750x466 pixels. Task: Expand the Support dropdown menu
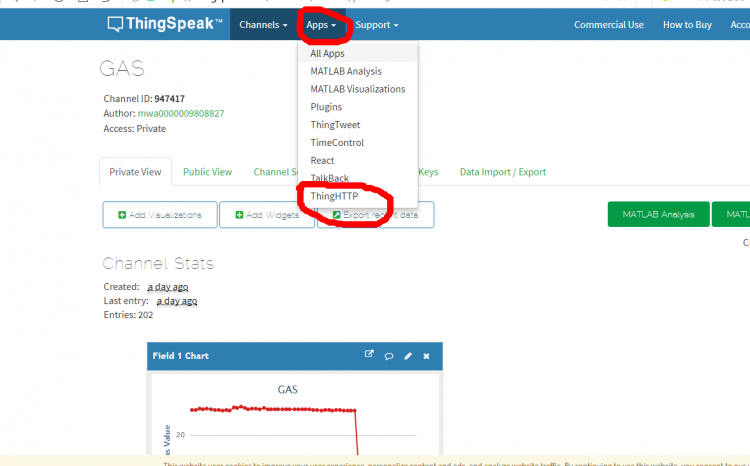coord(376,25)
